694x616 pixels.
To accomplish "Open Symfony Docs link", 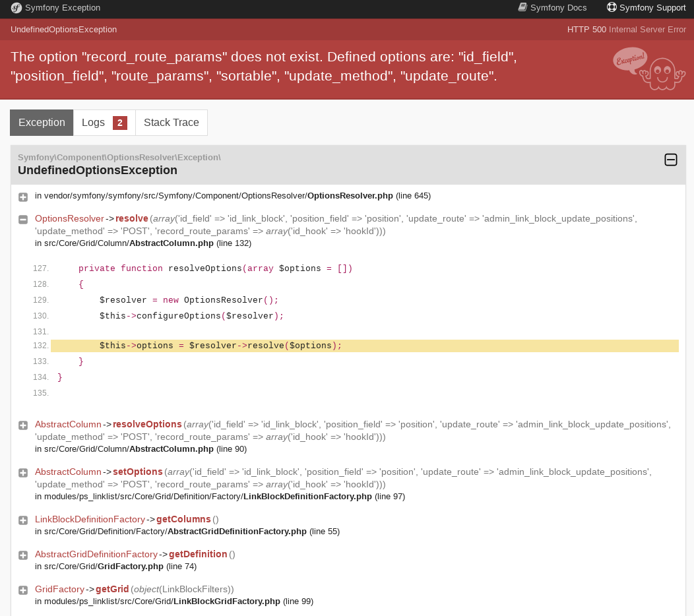I will 552,7.
